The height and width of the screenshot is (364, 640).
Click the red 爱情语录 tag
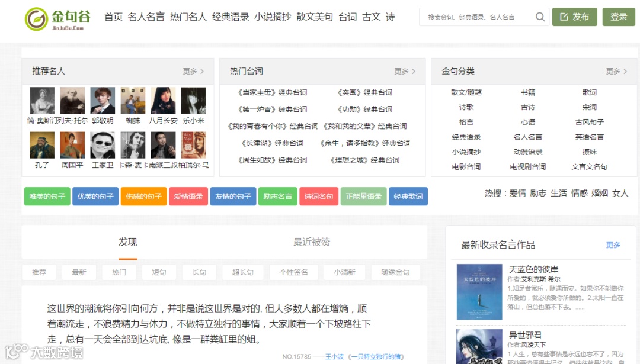(188, 197)
